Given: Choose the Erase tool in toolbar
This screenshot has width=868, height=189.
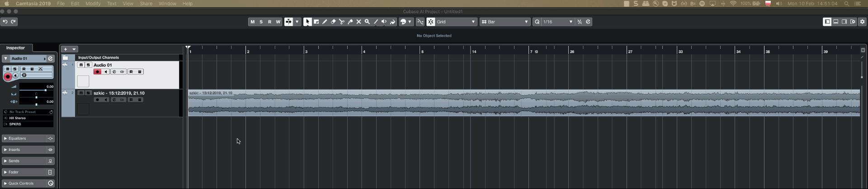Looking at the screenshot, I should [333, 22].
